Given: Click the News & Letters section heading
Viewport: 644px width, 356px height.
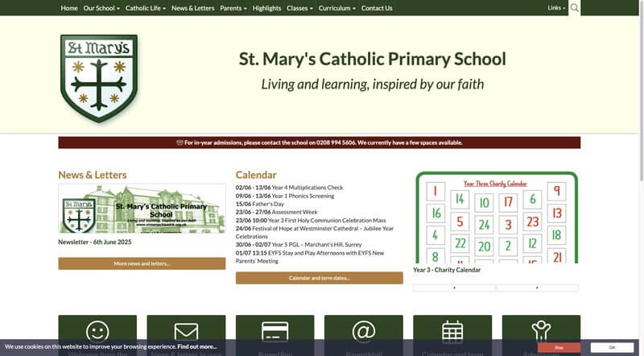Looking at the screenshot, I should point(93,175).
